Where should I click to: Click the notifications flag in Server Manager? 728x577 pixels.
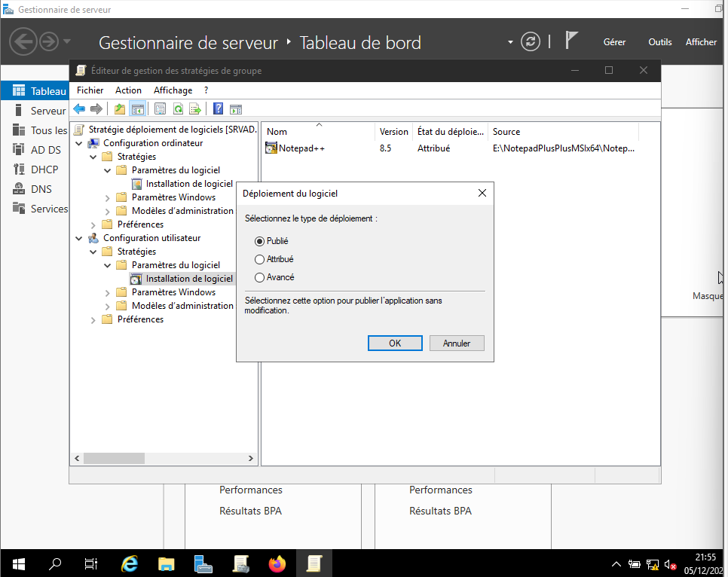[572, 41]
